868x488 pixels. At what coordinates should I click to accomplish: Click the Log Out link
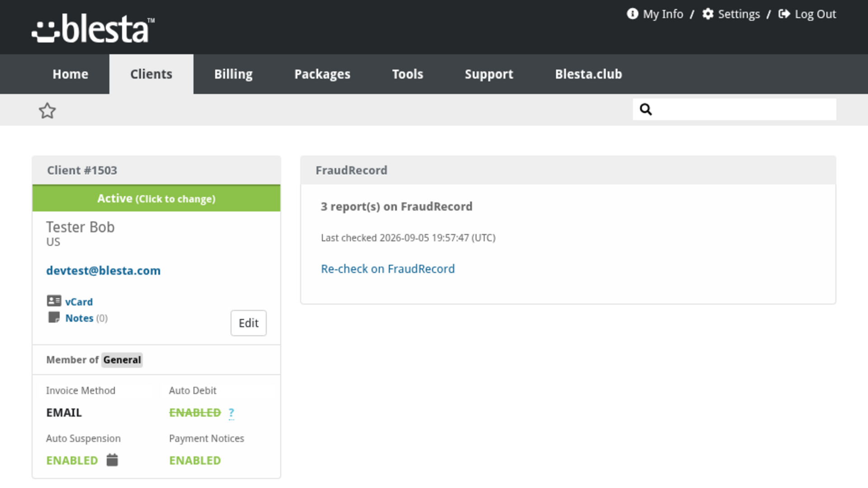click(815, 14)
